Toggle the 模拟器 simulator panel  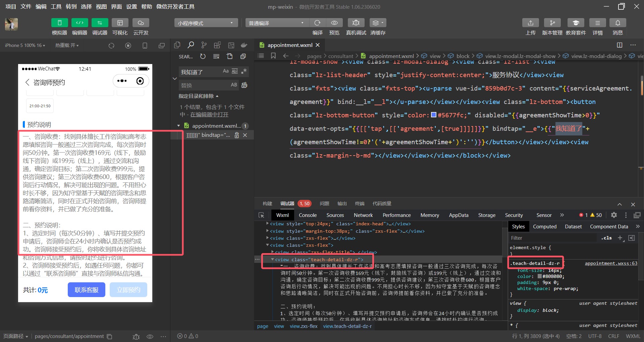59,23
